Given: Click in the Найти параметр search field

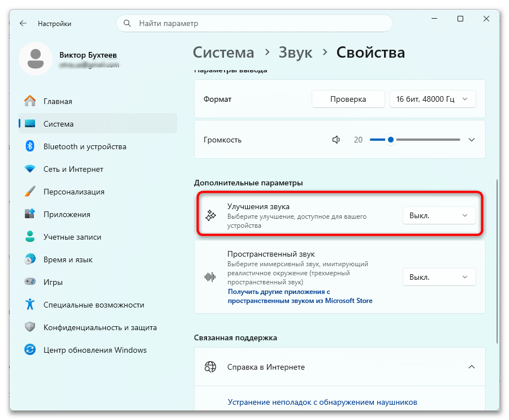Looking at the screenshot, I should [255, 23].
